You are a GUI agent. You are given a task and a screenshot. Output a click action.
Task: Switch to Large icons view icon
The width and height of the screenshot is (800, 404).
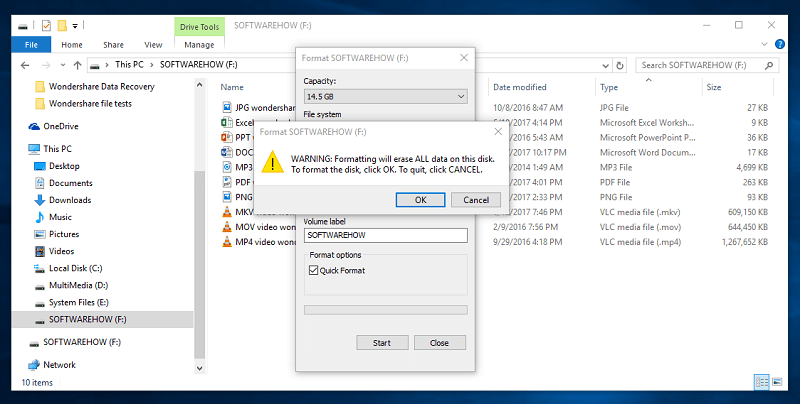tap(777, 382)
